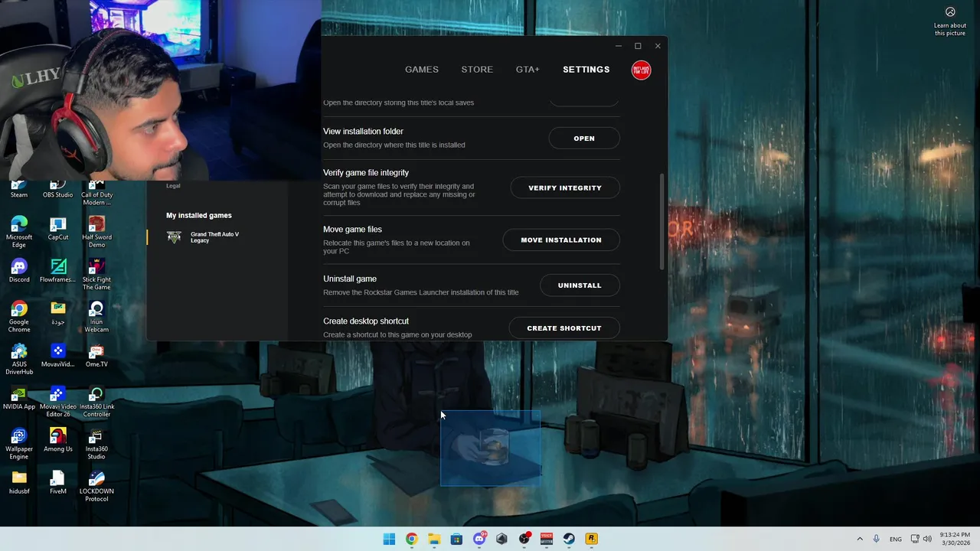980x551 pixels.
Task: Switch to the GAMES tab
Action: coord(422,70)
